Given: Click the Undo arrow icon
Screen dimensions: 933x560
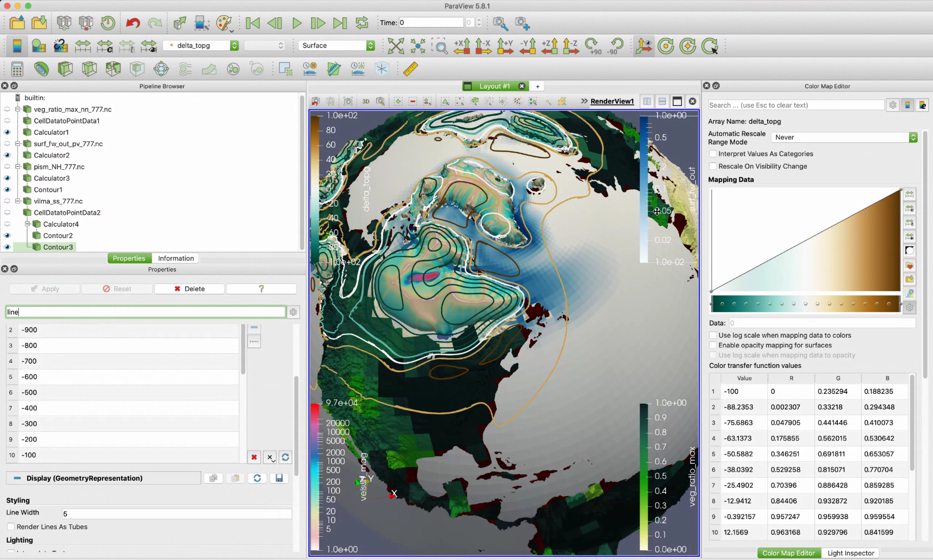Looking at the screenshot, I should click(133, 23).
